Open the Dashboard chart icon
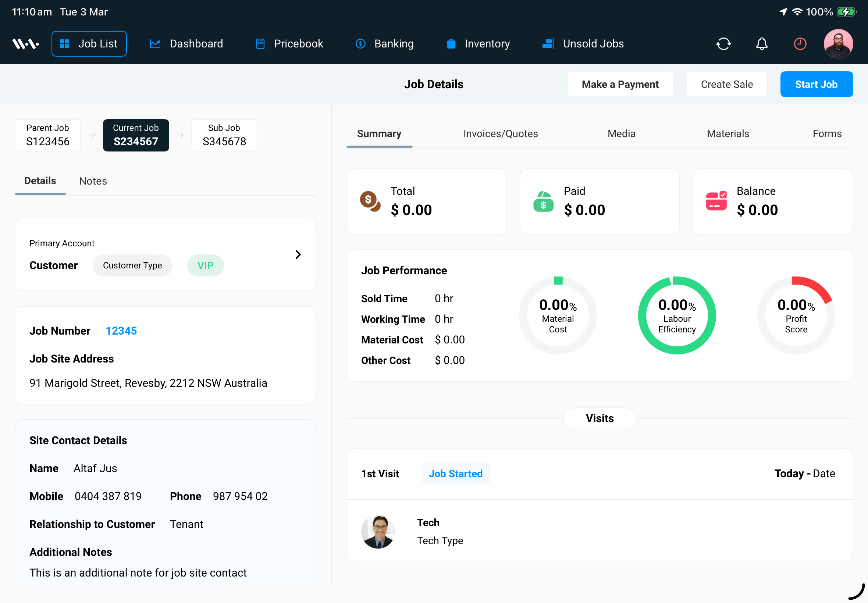Viewport: 868px width, 603px height. click(x=155, y=43)
